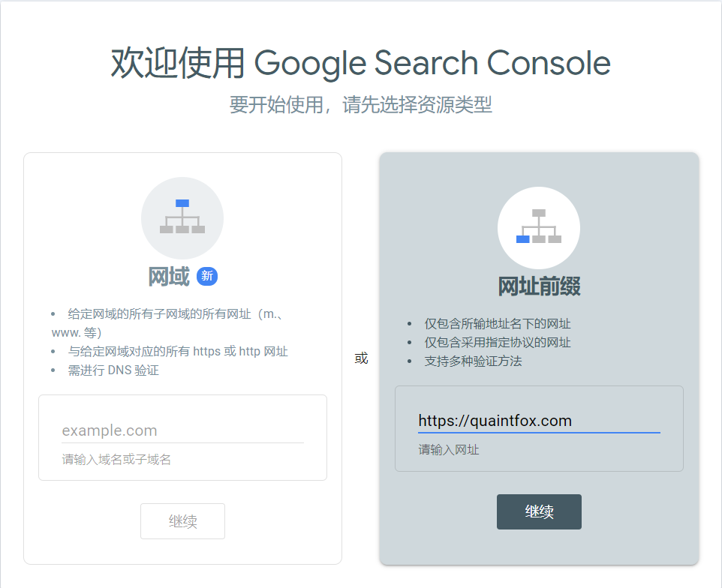Click the 请输入域名或子域名 helper text
Image resolution: width=722 pixels, height=588 pixels.
(116, 460)
